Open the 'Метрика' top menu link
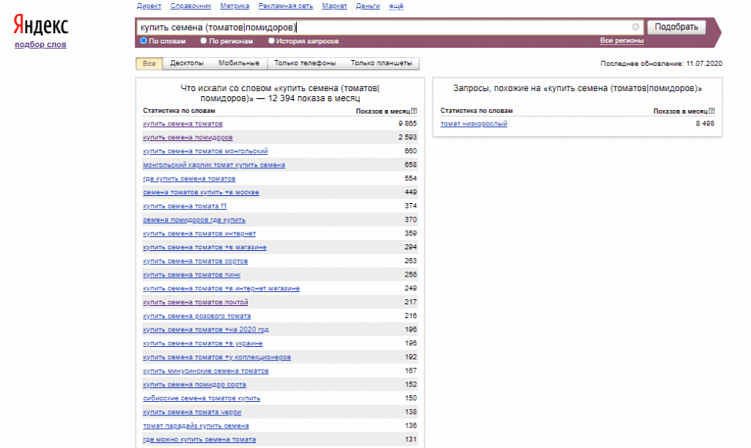The image size is (751, 448). [x=235, y=6]
